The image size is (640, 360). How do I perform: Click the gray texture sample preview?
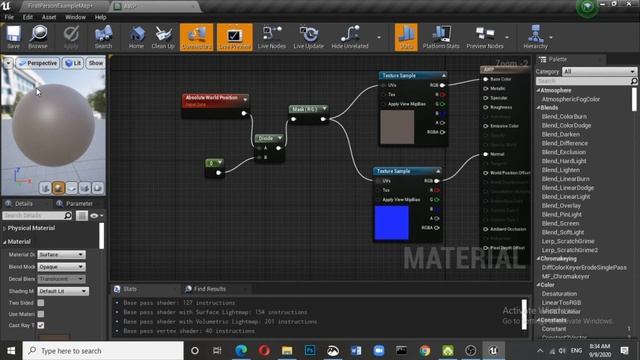(x=397, y=127)
